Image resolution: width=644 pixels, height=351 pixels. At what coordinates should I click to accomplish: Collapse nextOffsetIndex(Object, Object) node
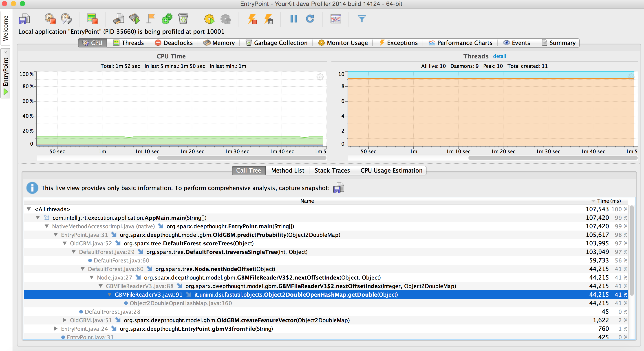click(x=92, y=277)
